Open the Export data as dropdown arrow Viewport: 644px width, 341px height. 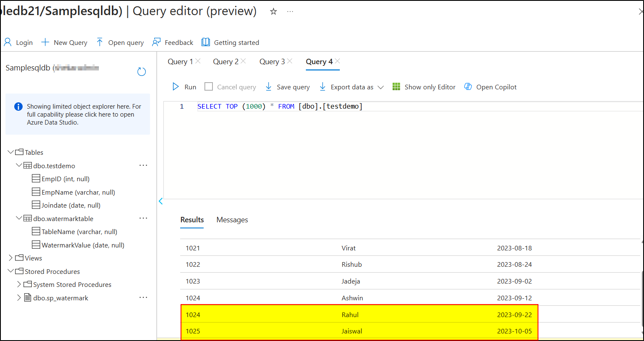pos(380,87)
